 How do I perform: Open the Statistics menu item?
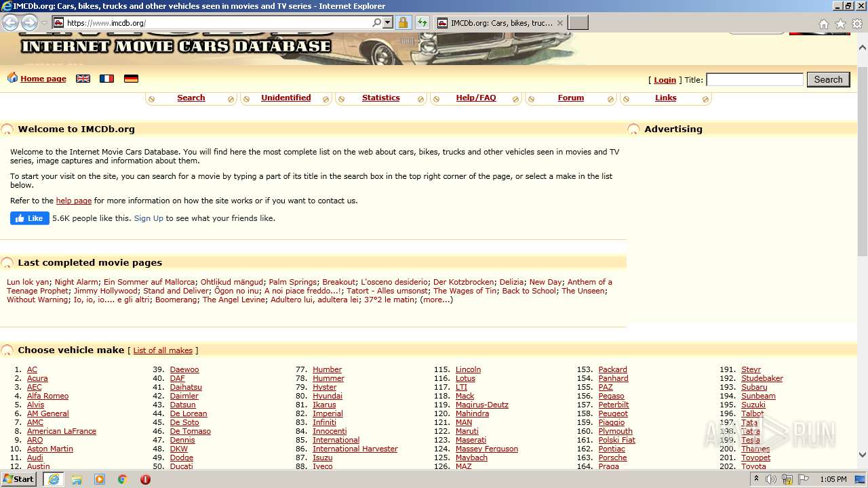click(381, 98)
